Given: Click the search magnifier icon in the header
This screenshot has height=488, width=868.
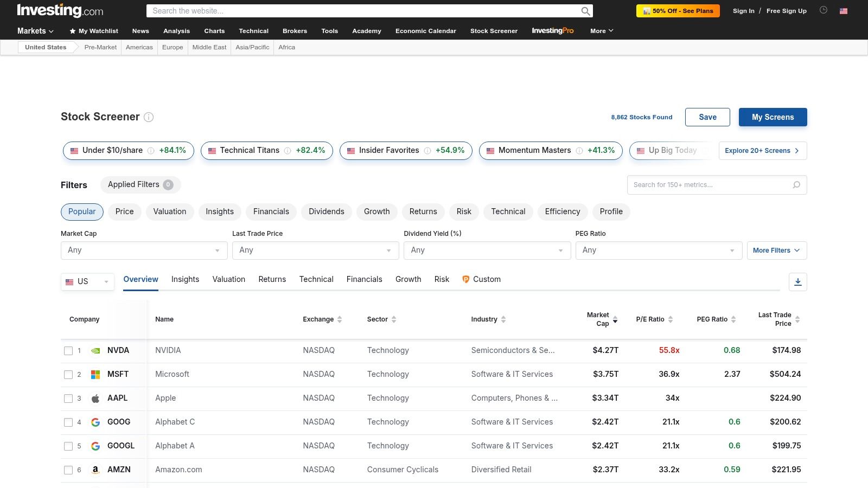Looking at the screenshot, I should click(x=585, y=11).
